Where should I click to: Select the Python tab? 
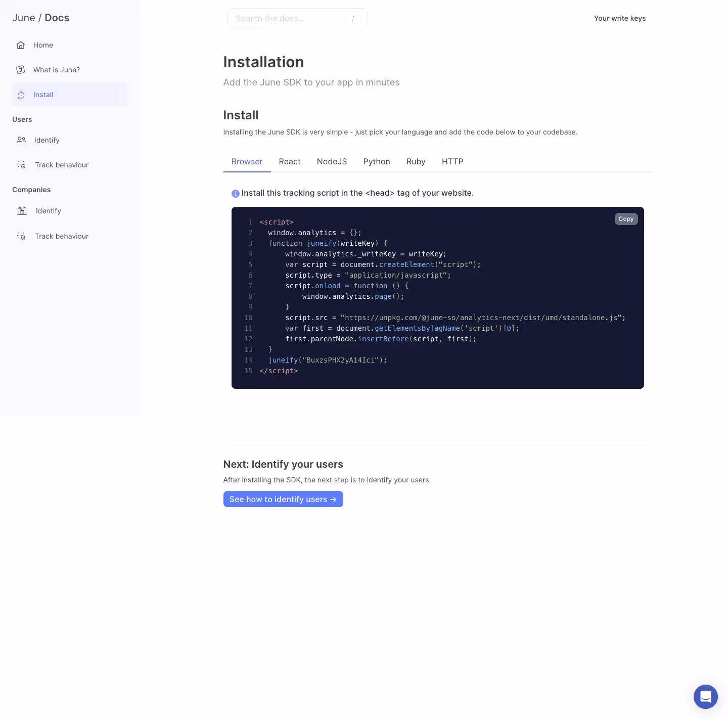(x=377, y=161)
